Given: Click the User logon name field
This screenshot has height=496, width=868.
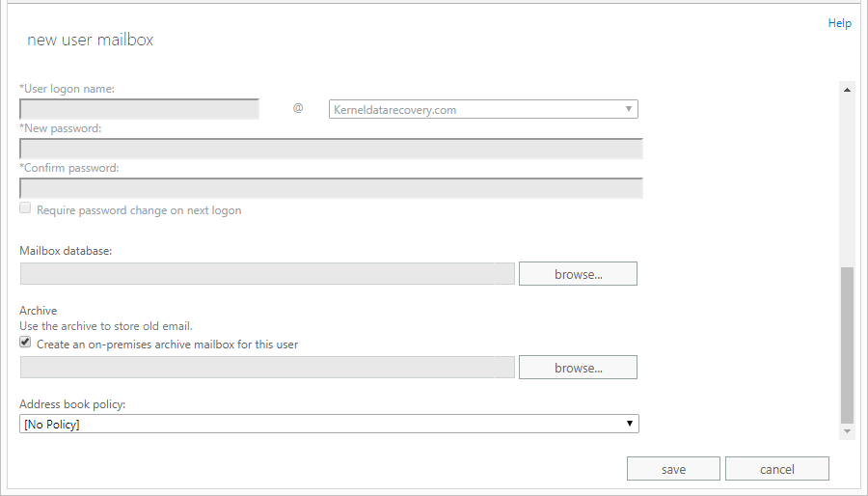Looking at the screenshot, I should [x=139, y=109].
